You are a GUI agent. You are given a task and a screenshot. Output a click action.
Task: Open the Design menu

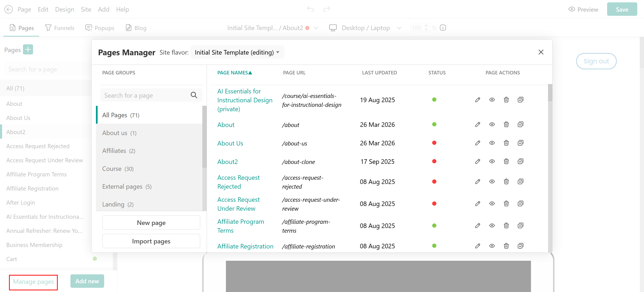coord(65,10)
